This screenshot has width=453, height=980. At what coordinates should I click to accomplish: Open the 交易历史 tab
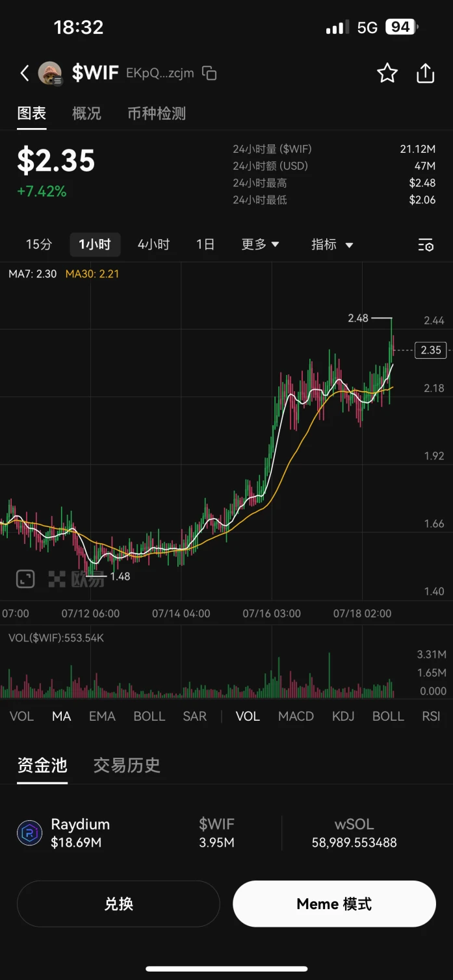point(127,765)
